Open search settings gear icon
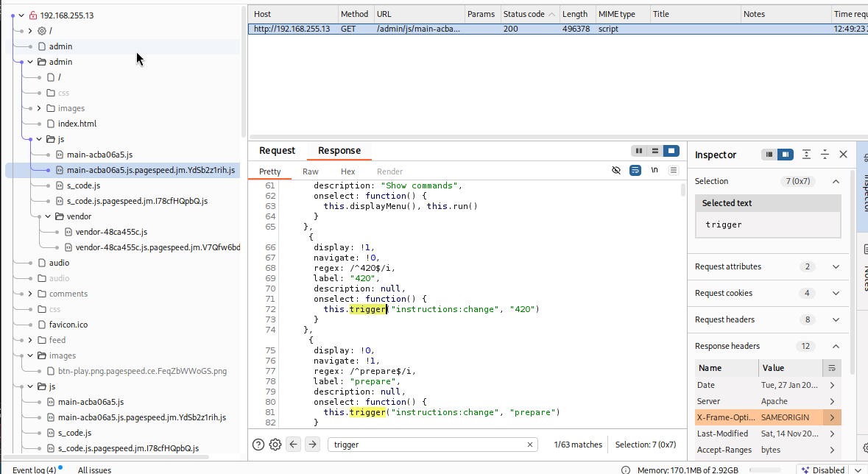868x474 pixels. [275, 445]
